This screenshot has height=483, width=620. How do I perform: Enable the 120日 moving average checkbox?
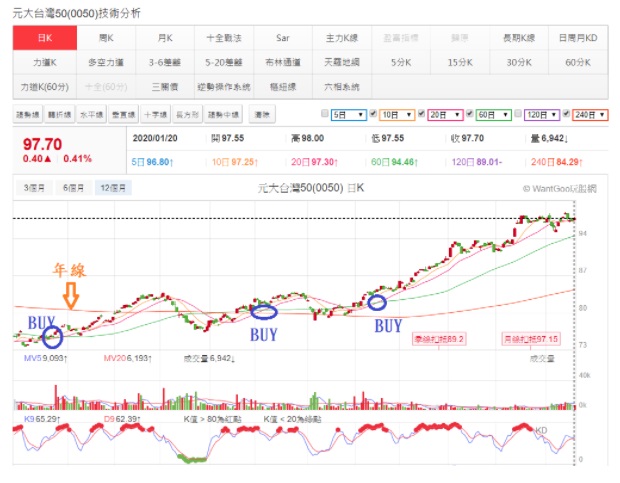pyautogui.click(x=518, y=114)
